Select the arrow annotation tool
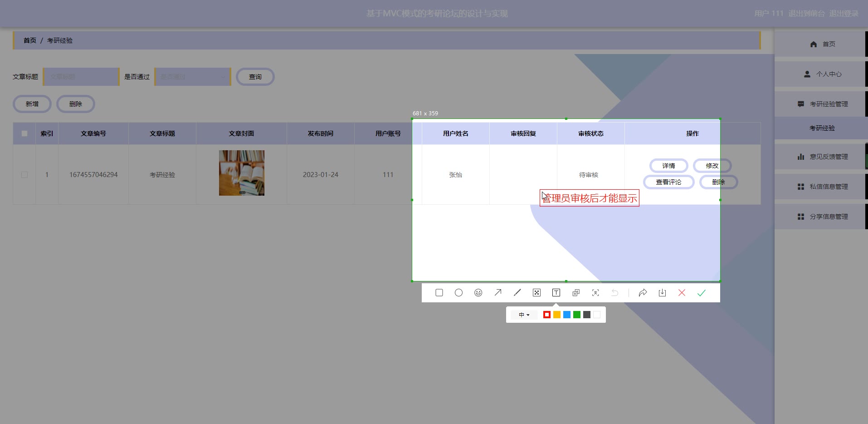The height and width of the screenshot is (424, 868). click(x=497, y=293)
